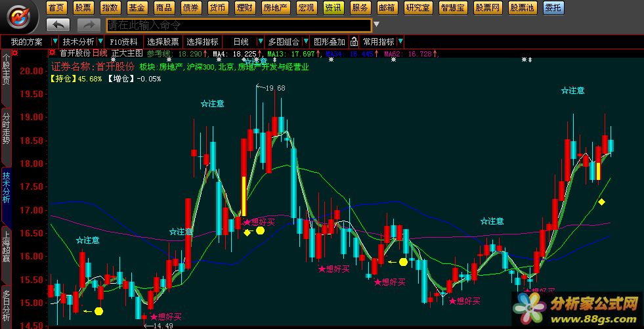Screen dimensions: 644x329
Task: Open the 理财 menu button
Action: tap(246, 7)
